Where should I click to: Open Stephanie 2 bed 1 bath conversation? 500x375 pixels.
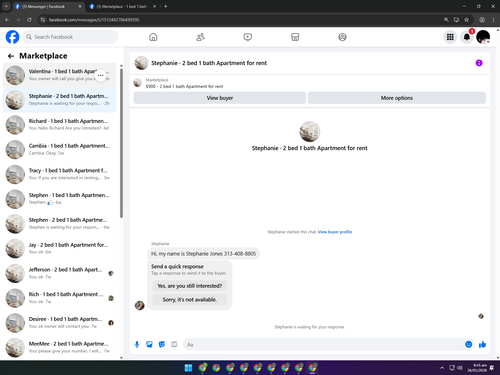[x=60, y=100]
